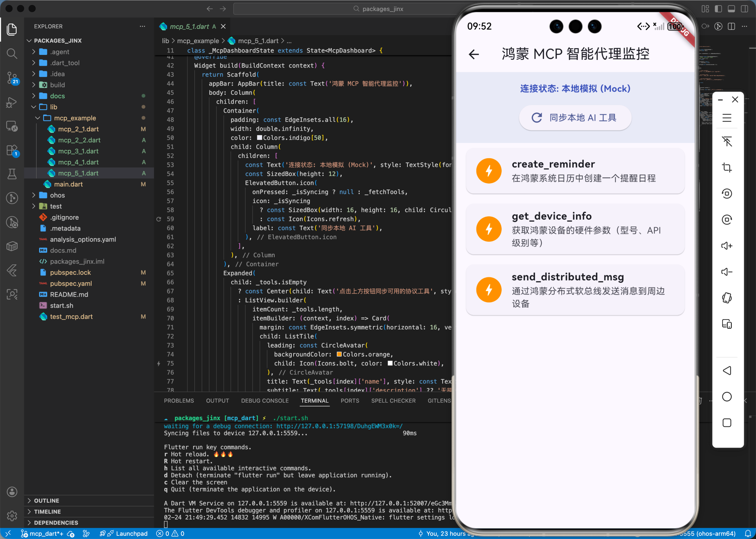This screenshot has height=539, width=756.
Task: Open the Search view in activity bar
Action: pos(12,53)
